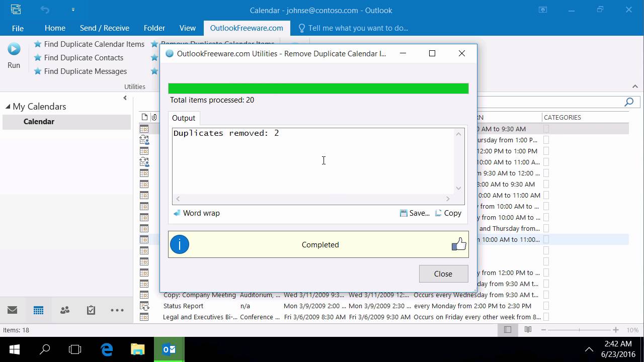Image resolution: width=644 pixels, height=362 pixels.
Task: Click the Run play icon in ribbon
Action: [14, 49]
